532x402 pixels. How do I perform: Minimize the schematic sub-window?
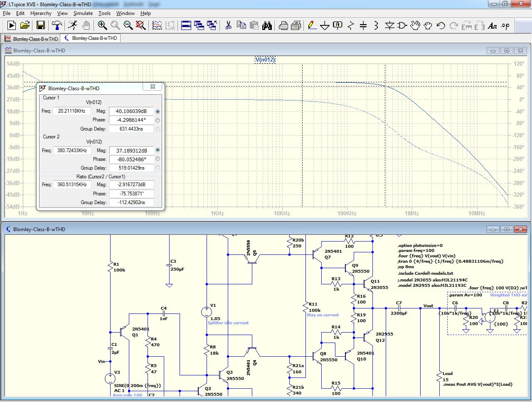[493, 229]
